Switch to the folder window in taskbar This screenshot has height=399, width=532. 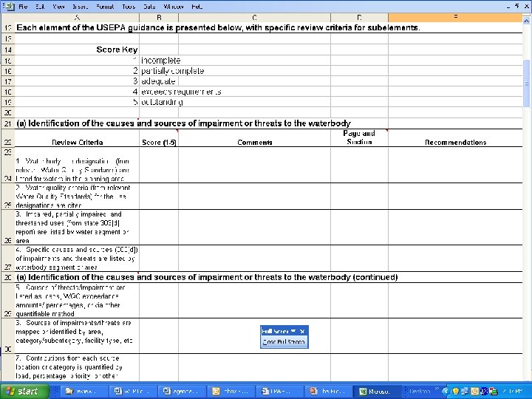coord(82,391)
